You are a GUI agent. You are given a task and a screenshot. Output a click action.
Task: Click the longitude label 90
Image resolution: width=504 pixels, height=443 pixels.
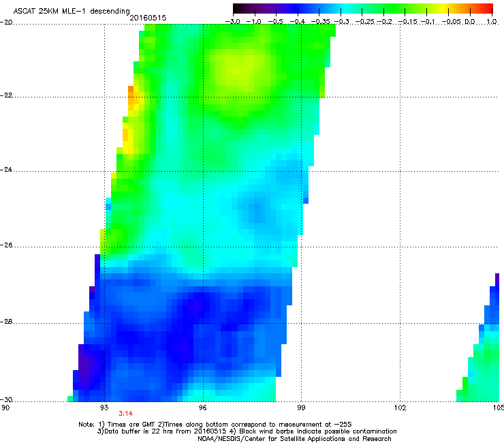5,408
